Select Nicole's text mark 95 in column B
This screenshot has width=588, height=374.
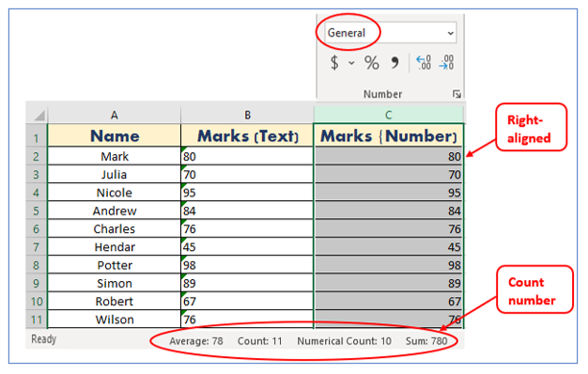pos(247,193)
